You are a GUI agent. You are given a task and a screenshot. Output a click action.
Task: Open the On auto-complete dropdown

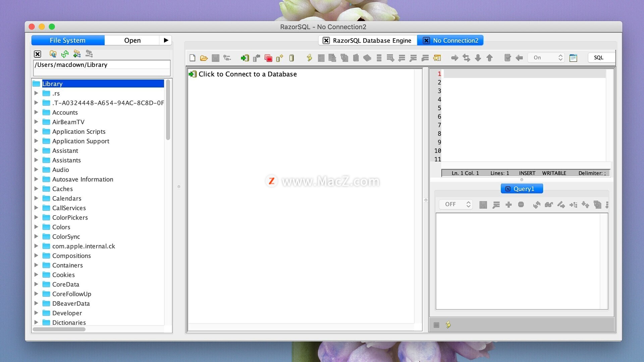(546, 58)
